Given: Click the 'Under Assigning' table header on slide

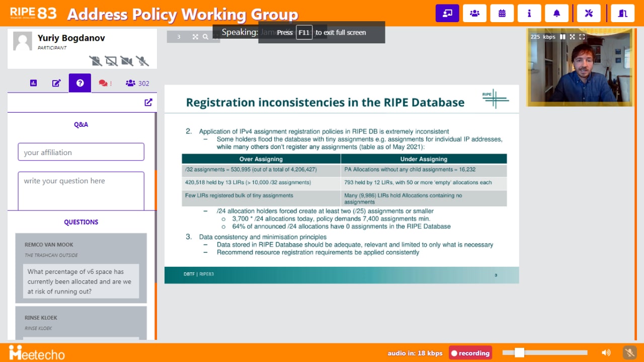Looking at the screenshot, I should point(424,159).
